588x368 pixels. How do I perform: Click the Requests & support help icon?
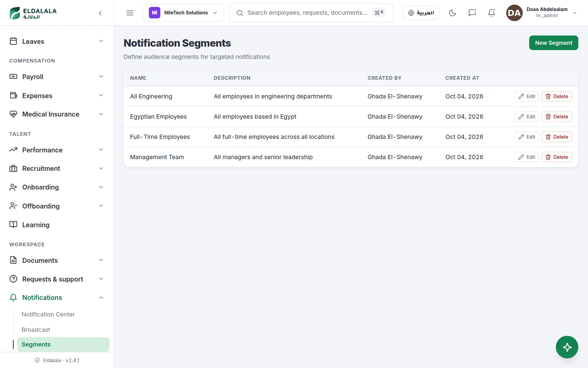click(13, 279)
